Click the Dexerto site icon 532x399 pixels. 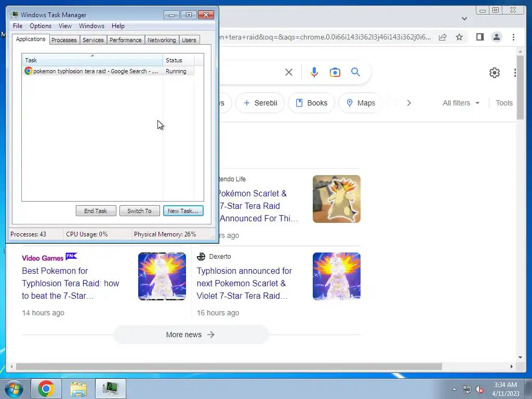(x=201, y=257)
